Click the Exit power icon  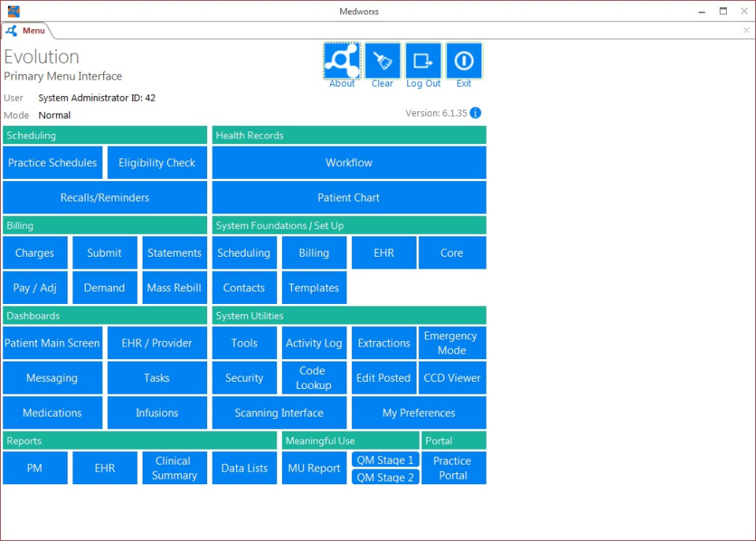tap(464, 61)
